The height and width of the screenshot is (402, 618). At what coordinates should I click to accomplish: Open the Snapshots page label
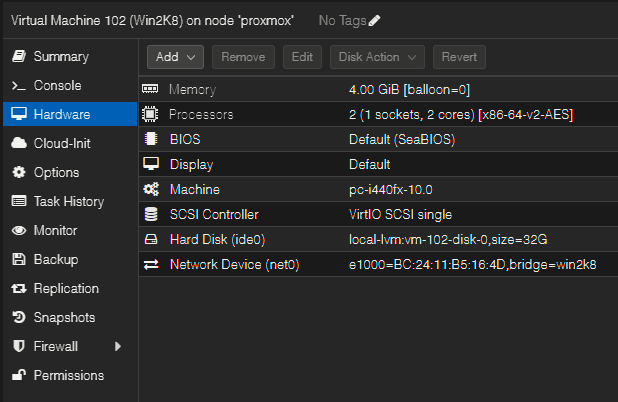point(64,318)
